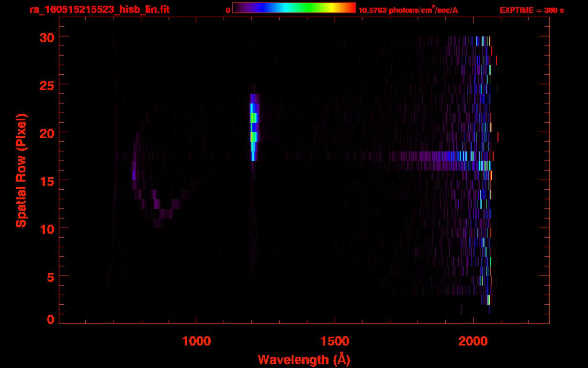Click x-axis tick label 1000

click(x=197, y=341)
